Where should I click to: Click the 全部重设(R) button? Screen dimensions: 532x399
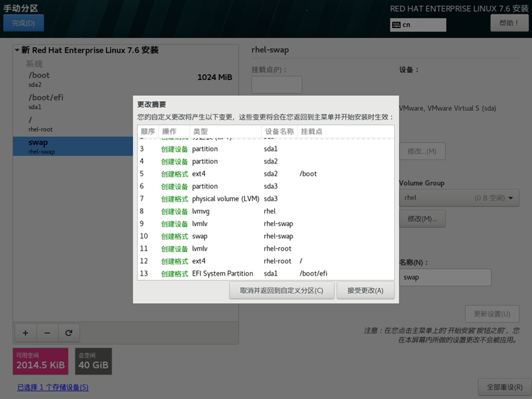pos(504,387)
